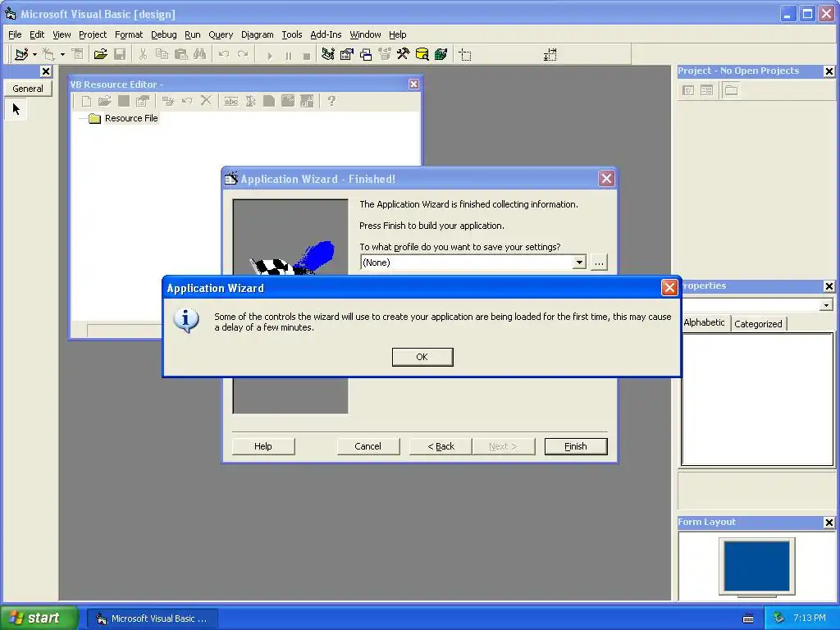Open the Add Form dropdown arrow
This screenshot has width=840, height=630.
62,54
